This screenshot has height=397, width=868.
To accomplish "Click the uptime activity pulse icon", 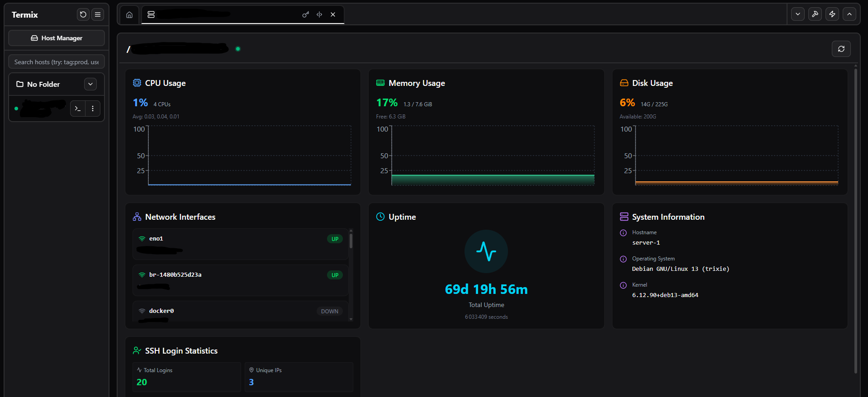I will point(486,251).
